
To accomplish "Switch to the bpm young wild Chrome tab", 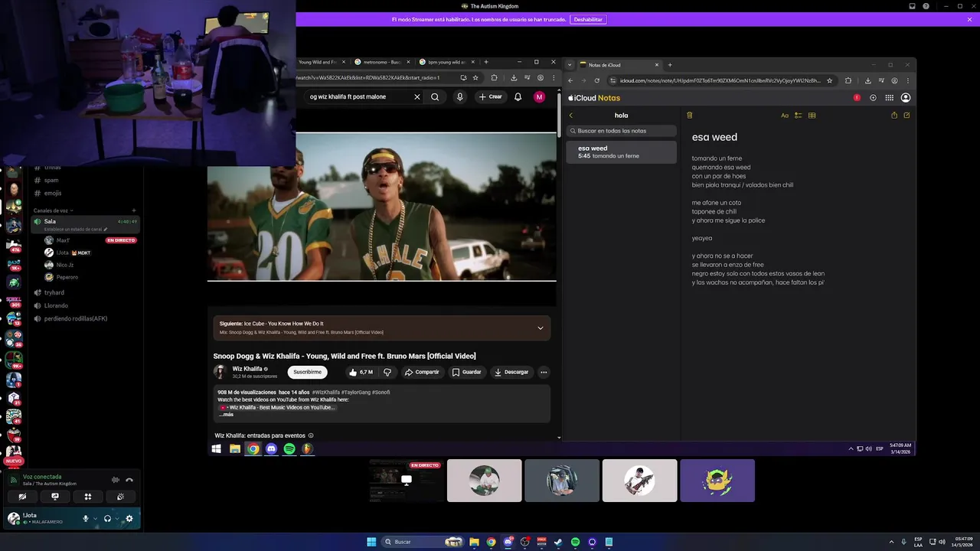I will 446,62.
